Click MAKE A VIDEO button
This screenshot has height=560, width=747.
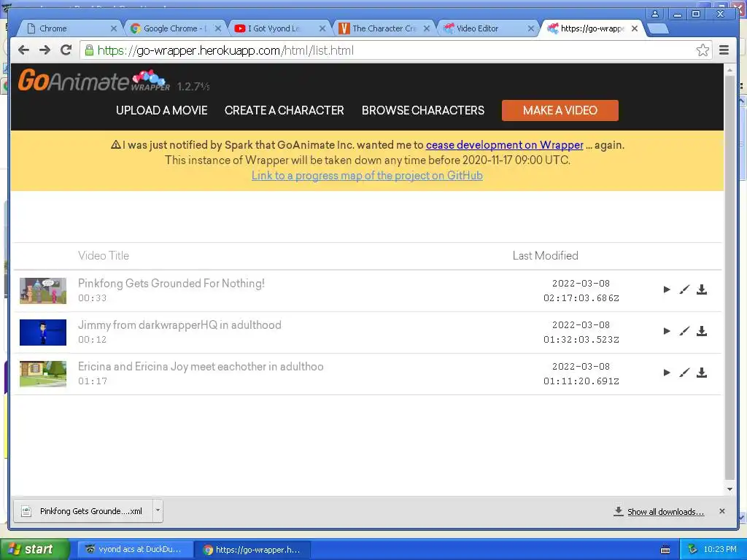[560, 111]
